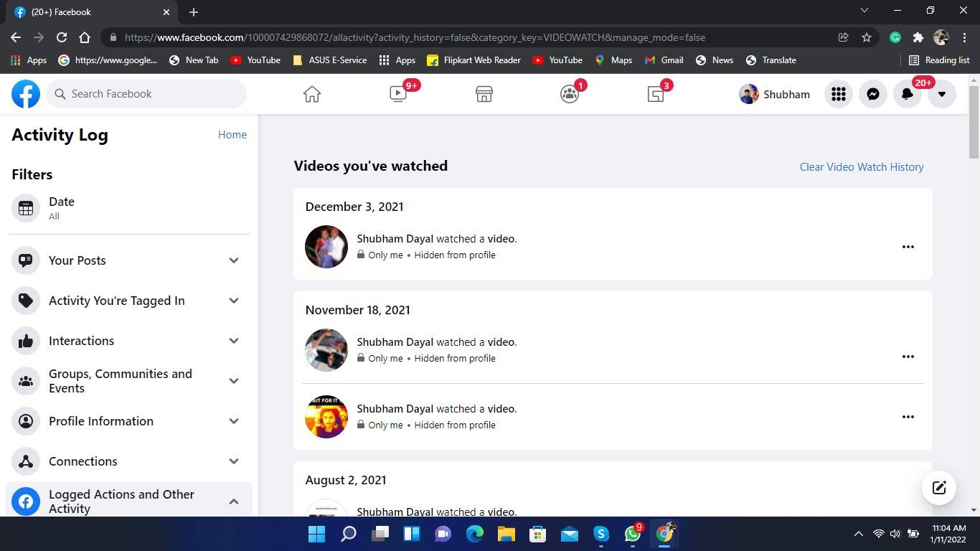Click the Home link in Activity Log
980x551 pixels.
232,135
